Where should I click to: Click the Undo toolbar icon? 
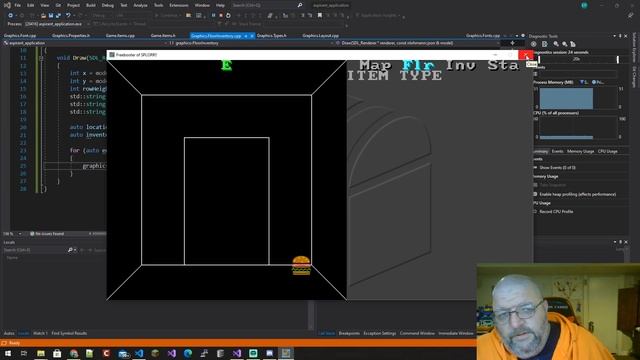(x=68, y=16)
